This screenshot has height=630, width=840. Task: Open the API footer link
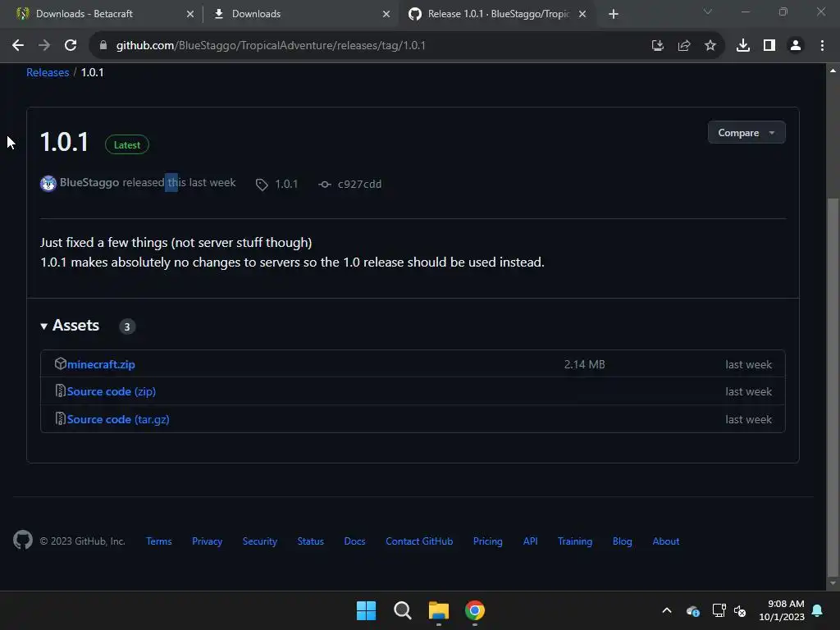click(x=531, y=541)
